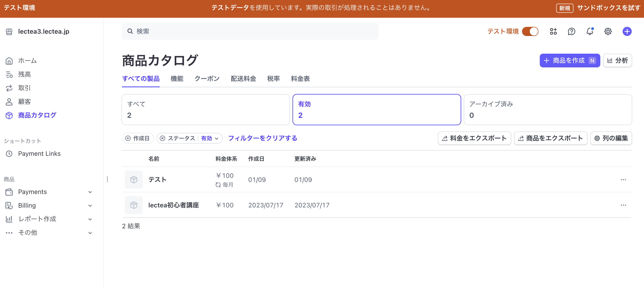Switch to the クーポン tab
The width and height of the screenshot is (644, 287).
pyautogui.click(x=207, y=79)
